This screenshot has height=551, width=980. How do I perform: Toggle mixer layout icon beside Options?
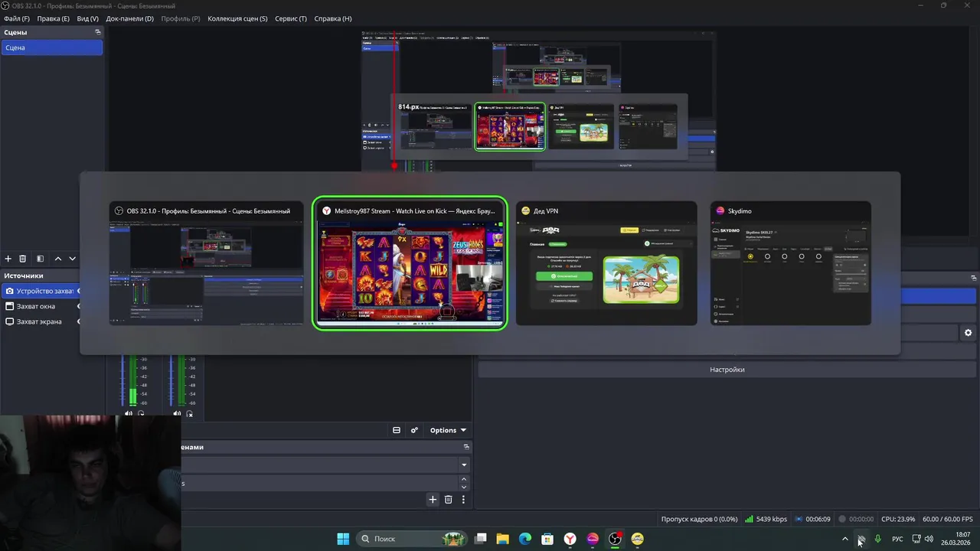point(397,430)
